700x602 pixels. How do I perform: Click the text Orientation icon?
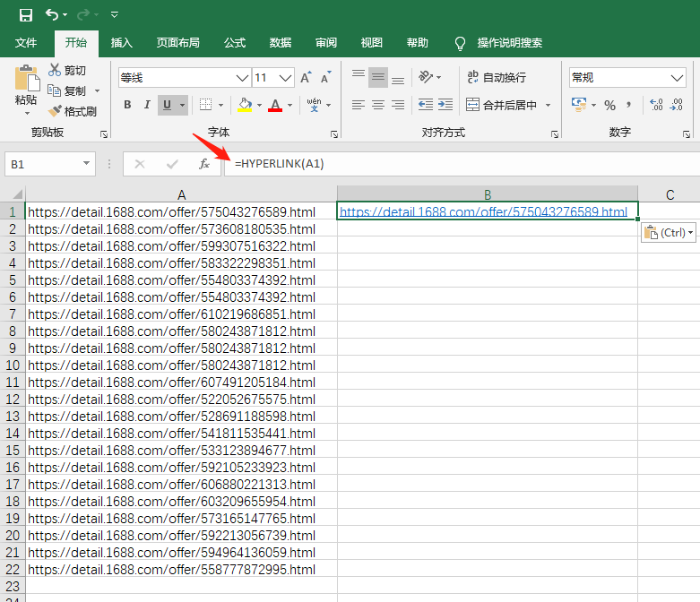pos(426,77)
